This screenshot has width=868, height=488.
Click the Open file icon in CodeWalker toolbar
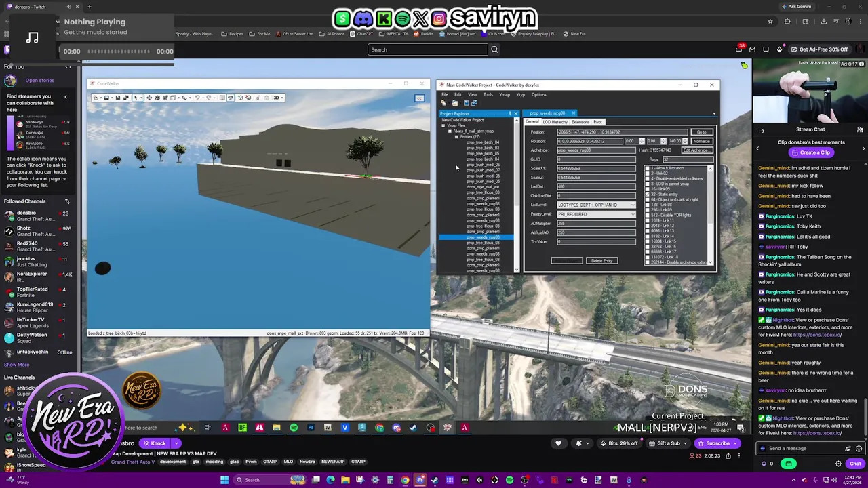coord(106,98)
